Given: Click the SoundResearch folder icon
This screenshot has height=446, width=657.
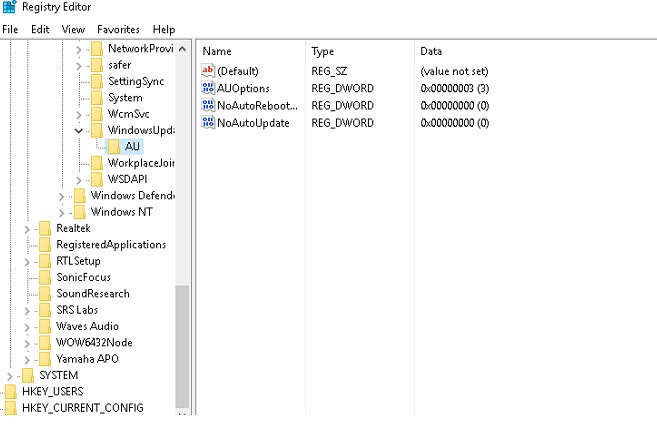Looking at the screenshot, I should [x=45, y=293].
